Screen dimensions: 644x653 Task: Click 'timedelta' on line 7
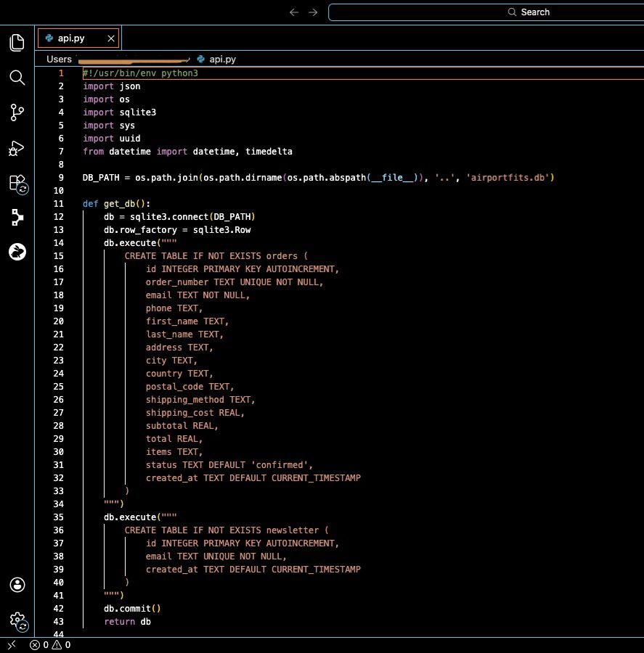pos(269,152)
